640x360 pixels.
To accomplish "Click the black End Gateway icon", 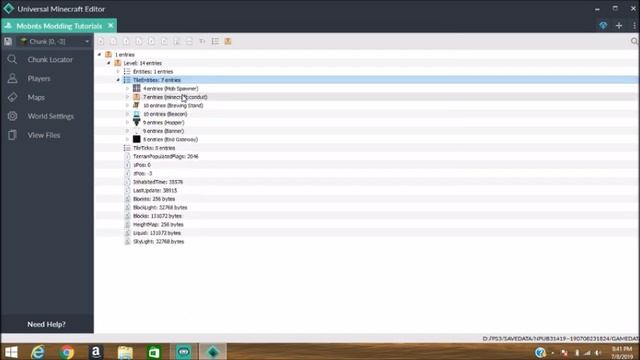I will point(137,139).
